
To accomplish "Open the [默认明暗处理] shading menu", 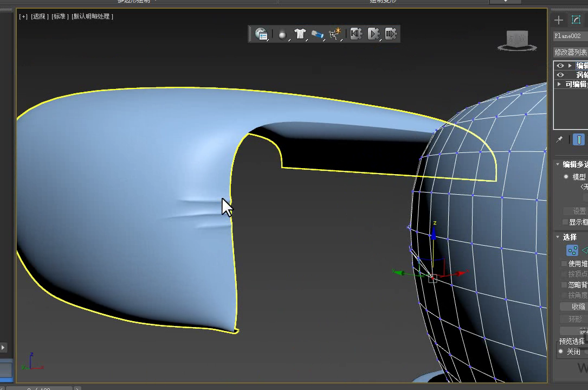I will [x=92, y=16].
